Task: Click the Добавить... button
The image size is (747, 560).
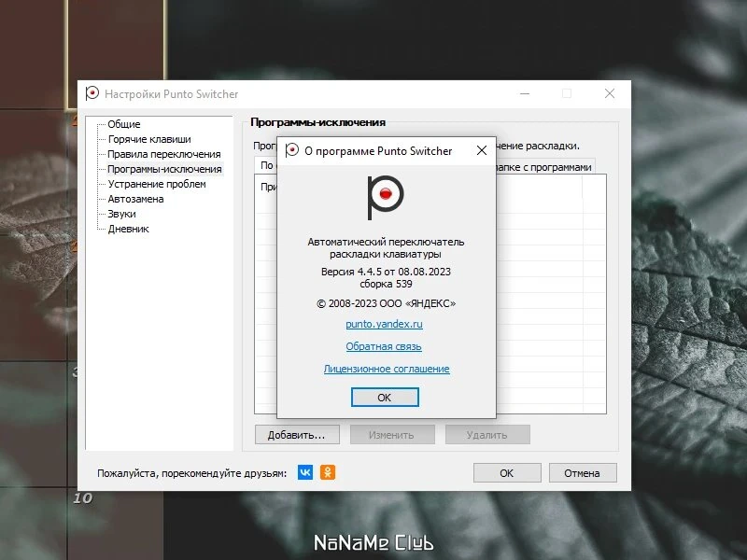Action: pos(297,435)
